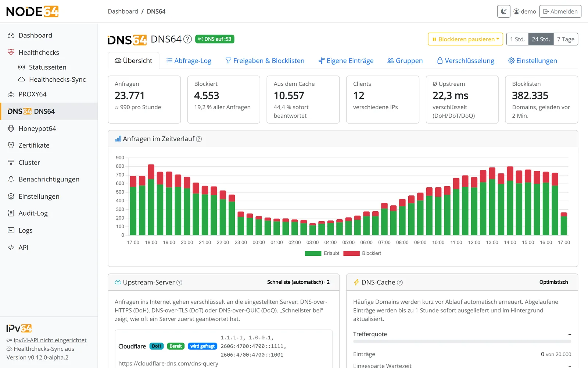Open help icon next to Upstream-Server
Image resolution: width=588 pixels, height=368 pixels.
[179, 283]
